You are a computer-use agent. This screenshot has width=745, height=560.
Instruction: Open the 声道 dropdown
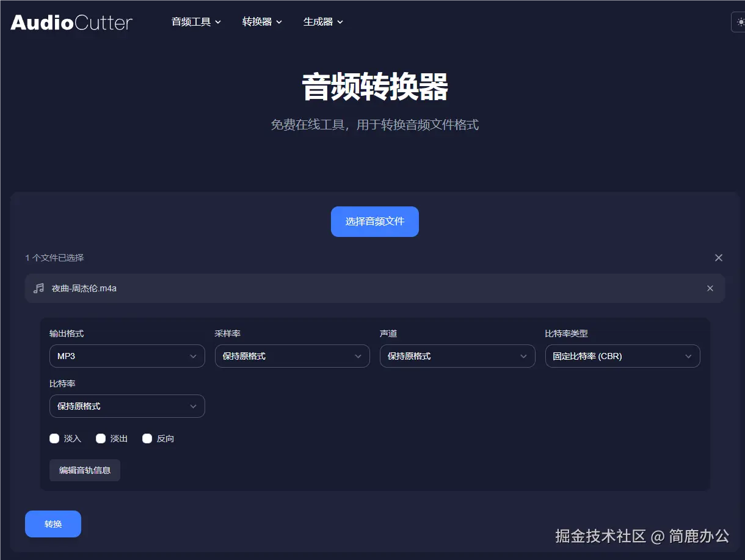pos(457,356)
